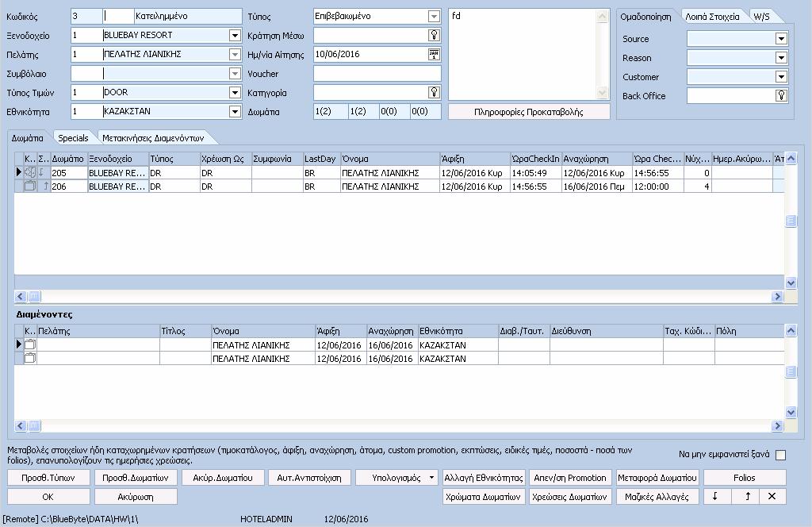
Task: Expand the Τύπος Τιμών DOOR dropdown
Action: (x=235, y=92)
